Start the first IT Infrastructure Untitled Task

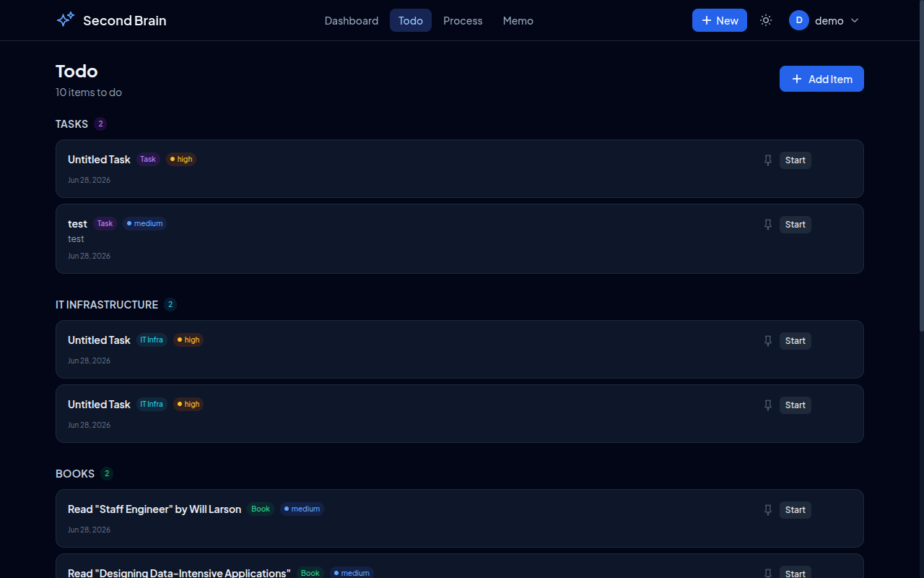pos(796,341)
